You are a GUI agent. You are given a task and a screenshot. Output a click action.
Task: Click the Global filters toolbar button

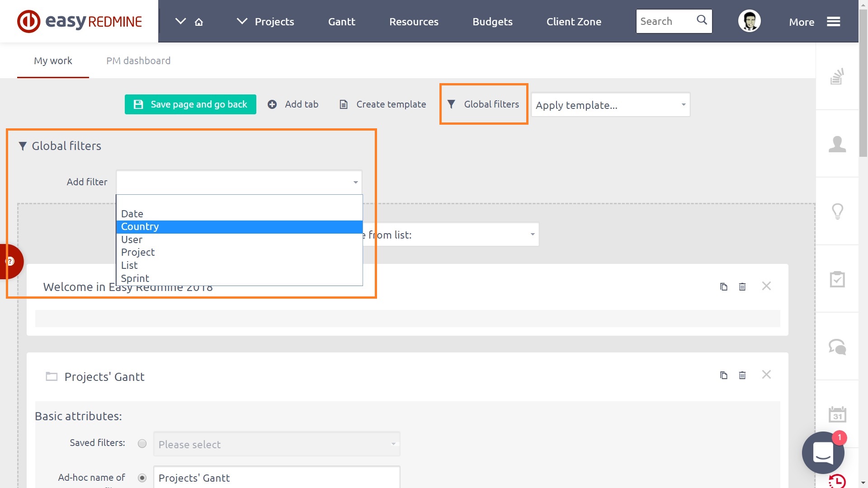click(x=483, y=104)
